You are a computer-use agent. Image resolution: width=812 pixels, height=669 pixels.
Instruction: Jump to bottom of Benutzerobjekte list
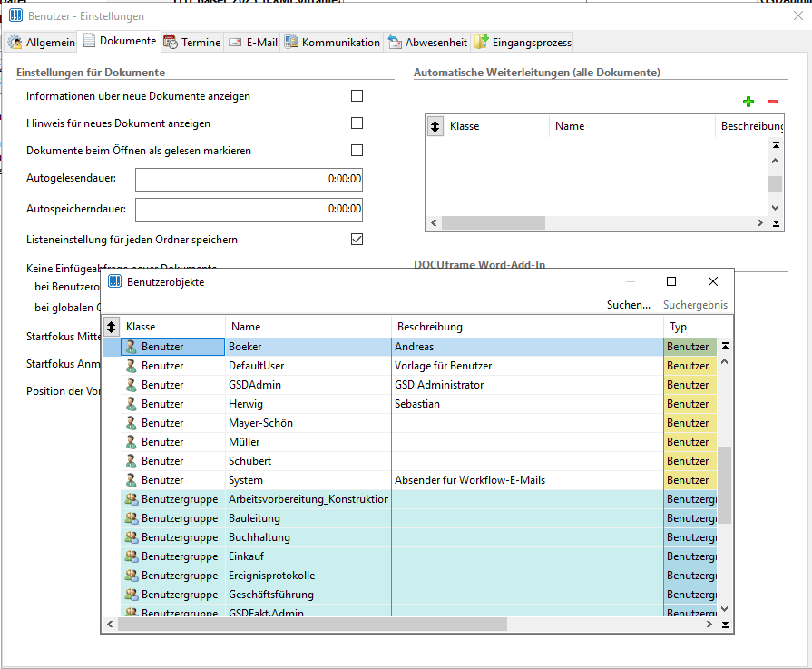click(725, 625)
